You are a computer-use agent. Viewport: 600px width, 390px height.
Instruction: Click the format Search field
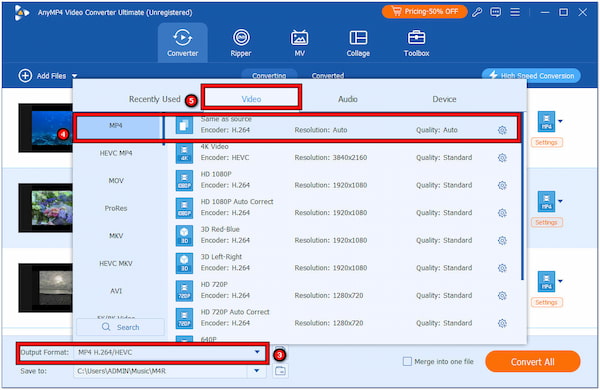pos(121,327)
